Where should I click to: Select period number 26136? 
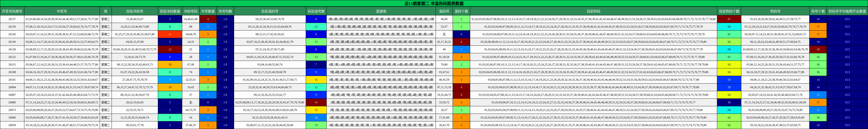point(12,42)
